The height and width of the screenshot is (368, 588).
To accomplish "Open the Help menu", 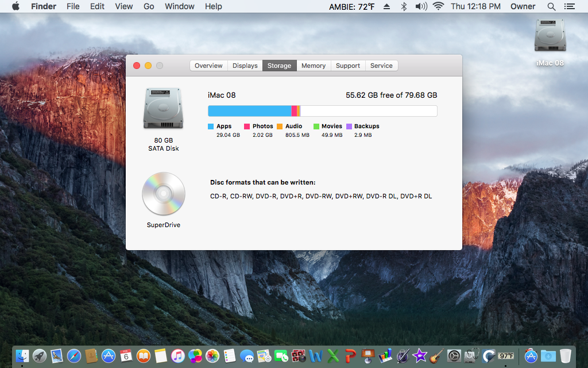I will click(214, 6).
